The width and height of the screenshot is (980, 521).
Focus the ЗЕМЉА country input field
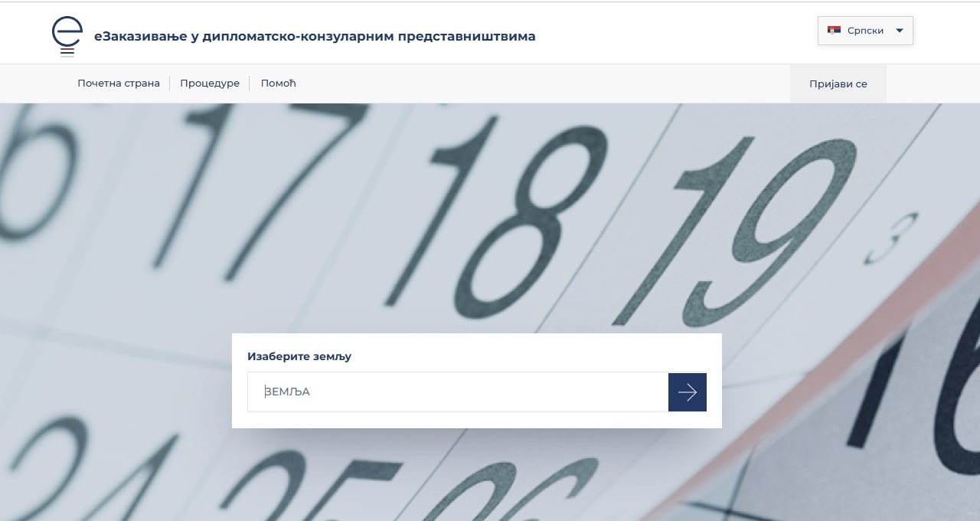pos(458,392)
